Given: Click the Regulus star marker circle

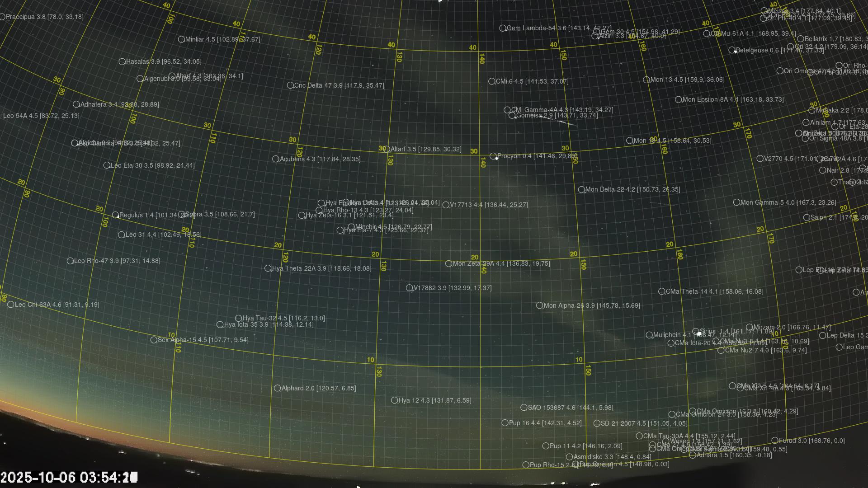Looking at the screenshot, I should tap(115, 215).
